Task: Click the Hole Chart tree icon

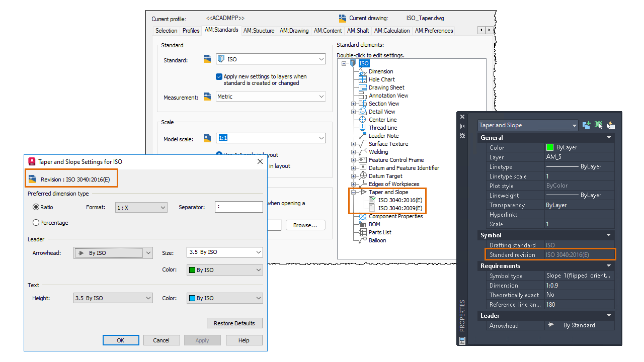Action: 362,79
